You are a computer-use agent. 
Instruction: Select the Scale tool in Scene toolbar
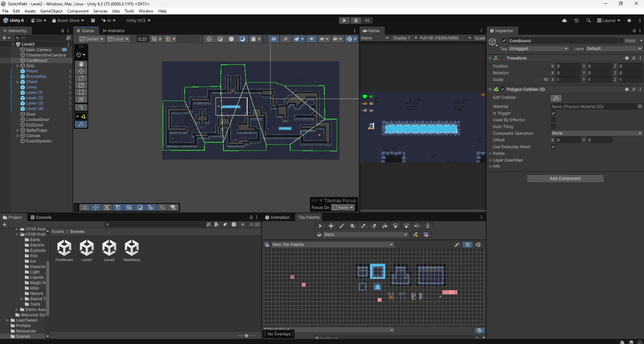click(81, 85)
